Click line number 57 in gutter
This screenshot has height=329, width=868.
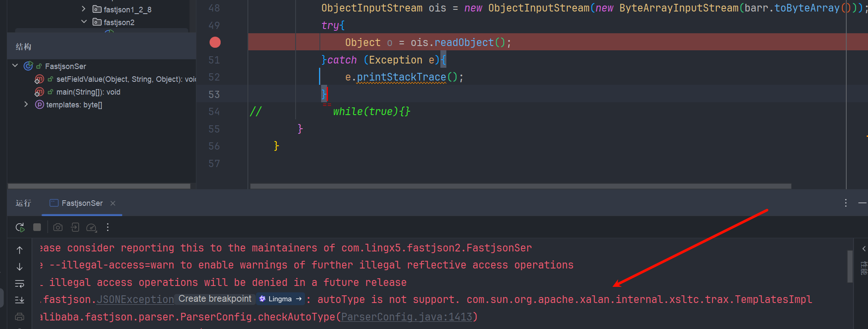[x=214, y=164]
